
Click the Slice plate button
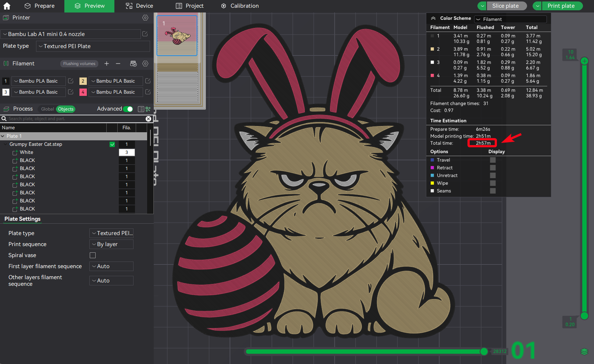[x=507, y=6]
